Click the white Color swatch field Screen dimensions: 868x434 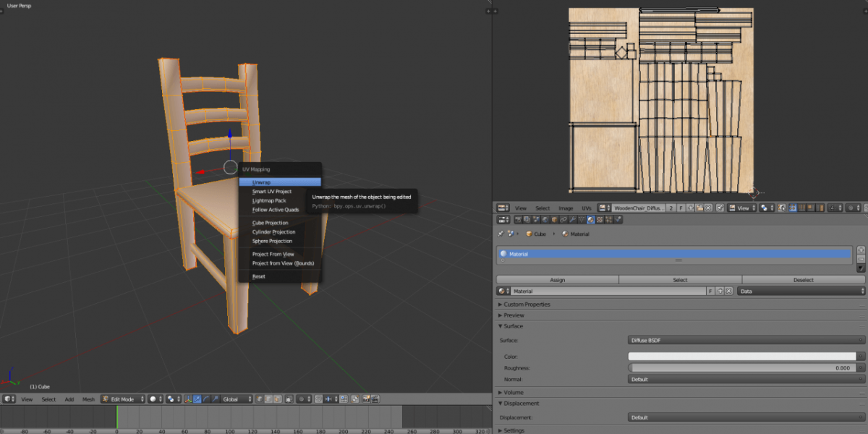click(741, 356)
